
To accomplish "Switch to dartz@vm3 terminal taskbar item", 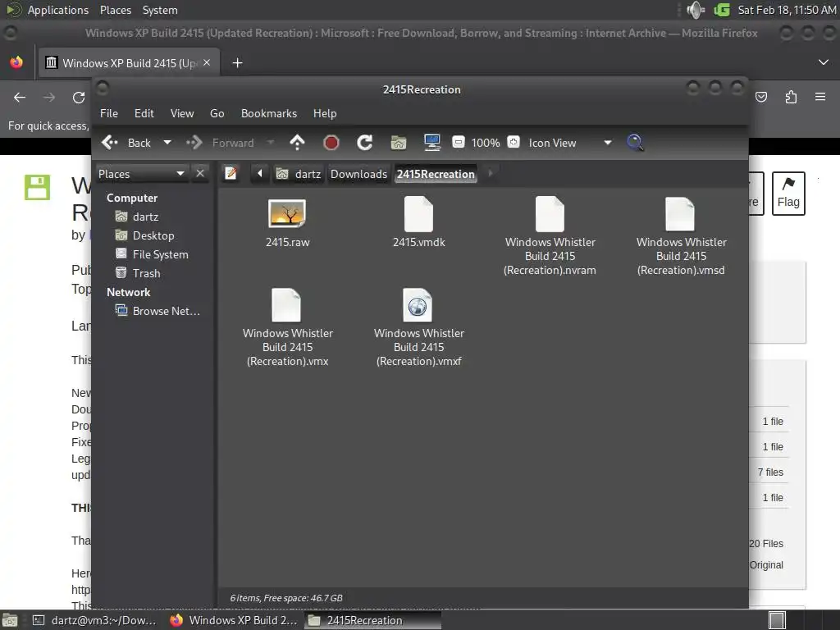I will click(x=95, y=620).
